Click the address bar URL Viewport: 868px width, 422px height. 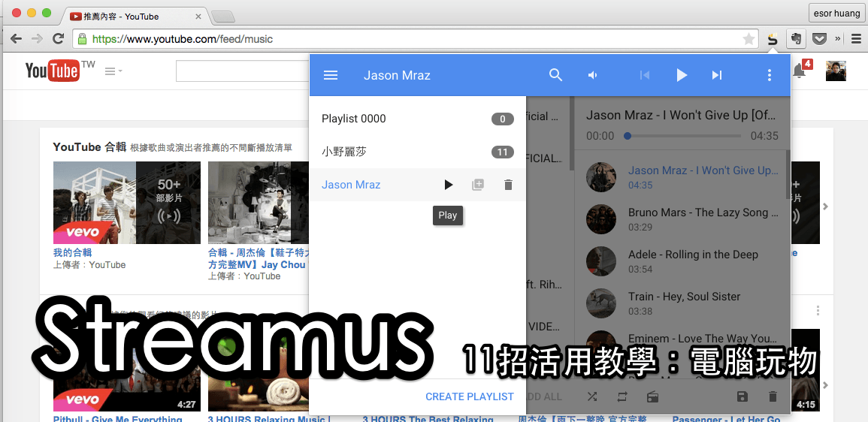[x=183, y=39]
